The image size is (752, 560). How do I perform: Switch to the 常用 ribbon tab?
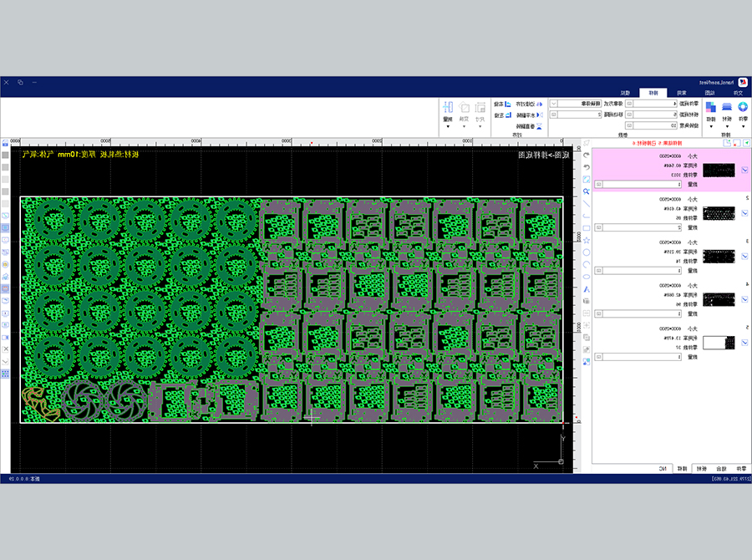coord(682,93)
